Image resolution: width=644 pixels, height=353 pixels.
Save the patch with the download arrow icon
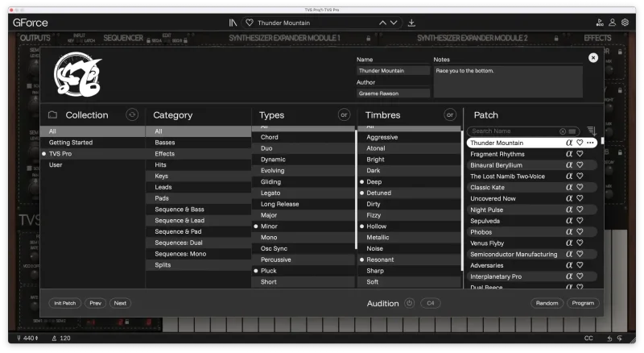tap(411, 23)
